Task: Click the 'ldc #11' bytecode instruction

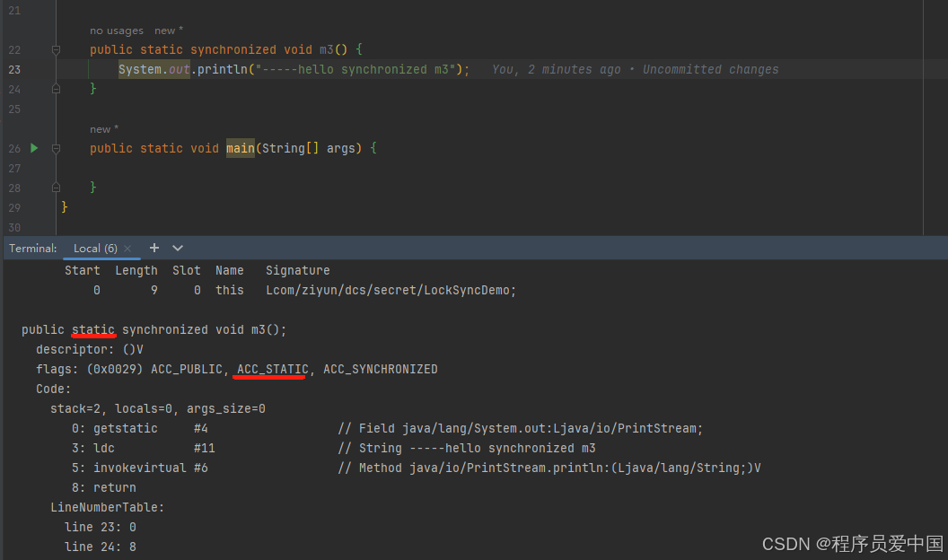Action: click(154, 448)
